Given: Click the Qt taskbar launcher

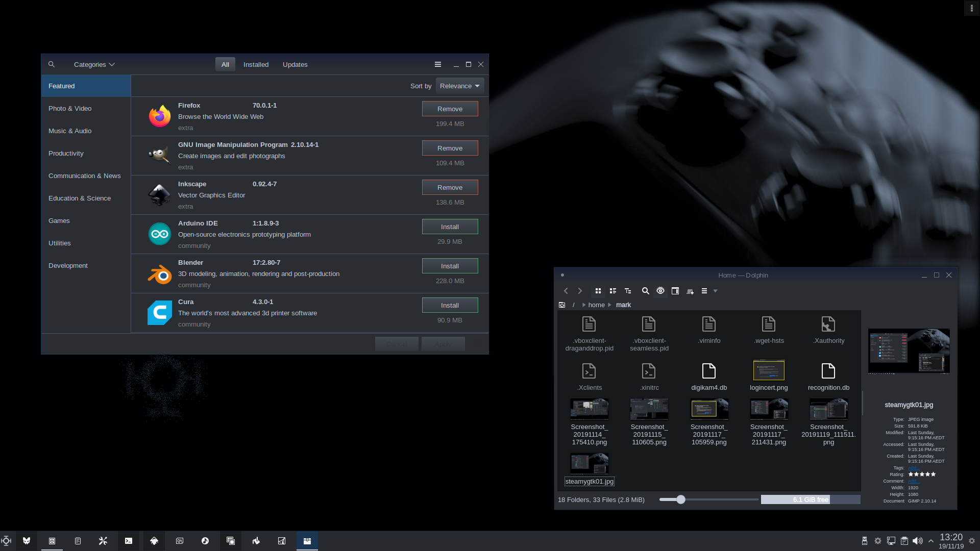Looking at the screenshot, I should coord(180,541).
